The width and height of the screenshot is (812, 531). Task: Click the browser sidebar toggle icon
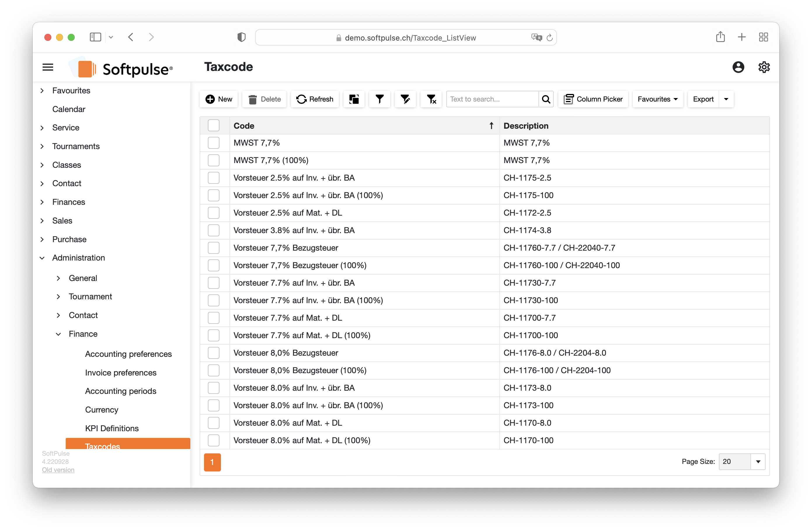(x=95, y=37)
